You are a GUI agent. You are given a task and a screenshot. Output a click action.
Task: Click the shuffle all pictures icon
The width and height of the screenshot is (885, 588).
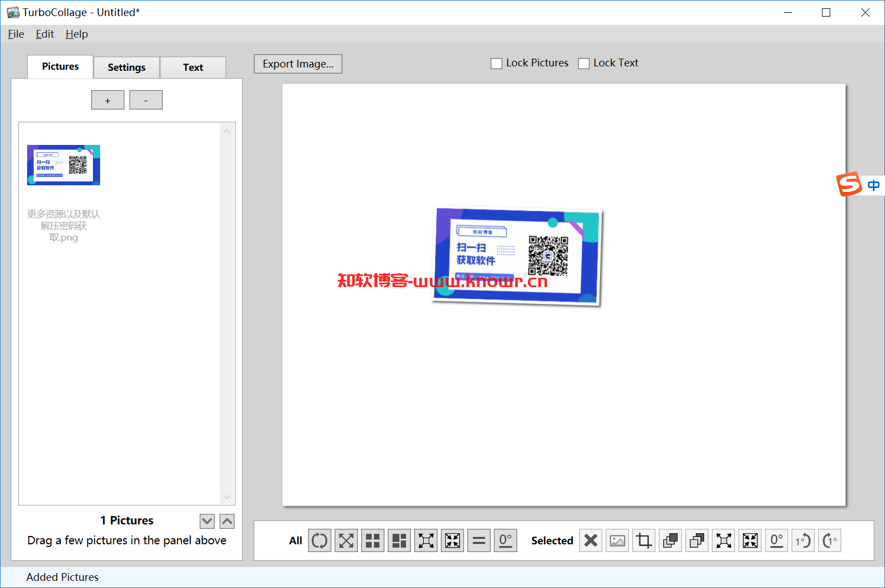[x=320, y=540]
